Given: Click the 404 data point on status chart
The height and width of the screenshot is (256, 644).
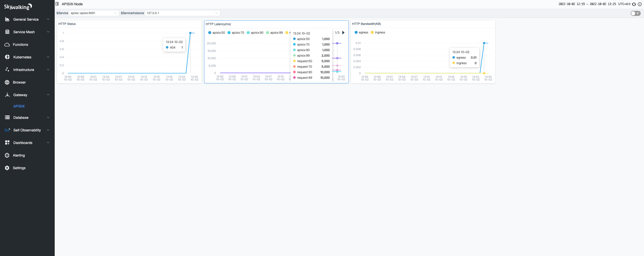Looking at the screenshot, I should (190, 33).
